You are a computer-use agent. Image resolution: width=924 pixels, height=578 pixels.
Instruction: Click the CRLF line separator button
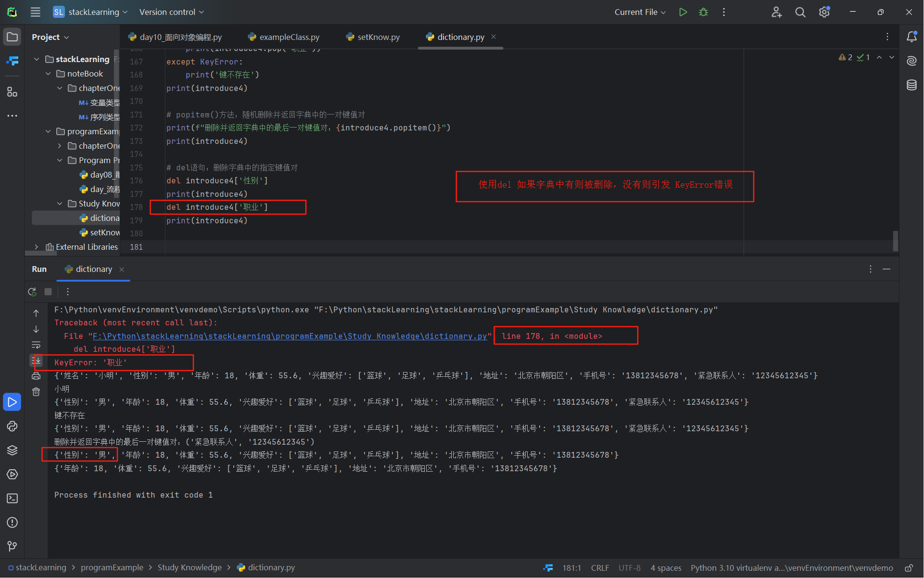pyautogui.click(x=600, y=568)
